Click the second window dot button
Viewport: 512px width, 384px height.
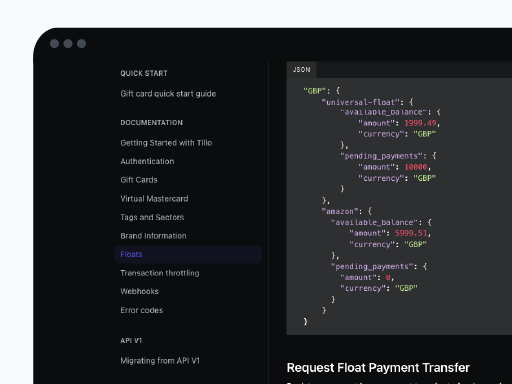pyautogui.click(x=68, y=44)
